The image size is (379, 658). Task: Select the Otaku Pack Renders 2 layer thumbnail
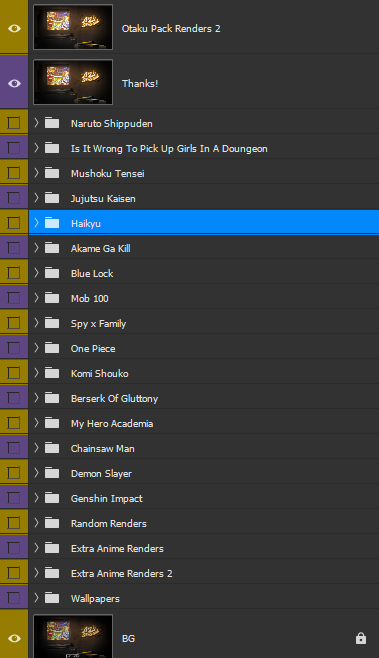[73, 27]
